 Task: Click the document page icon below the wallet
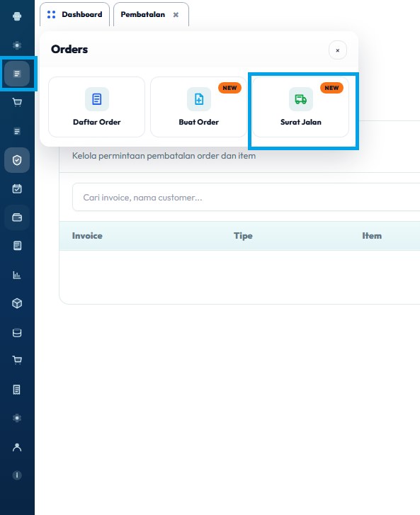click(17, 246)
